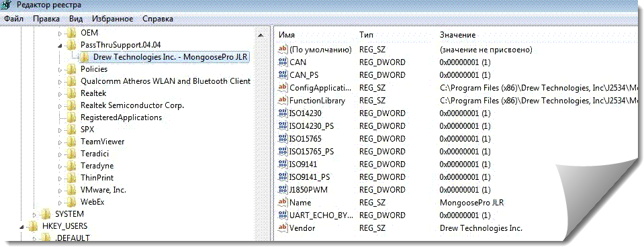644x247 pixels.
Task: Expand the Teradici key
Action: point(60,154)
